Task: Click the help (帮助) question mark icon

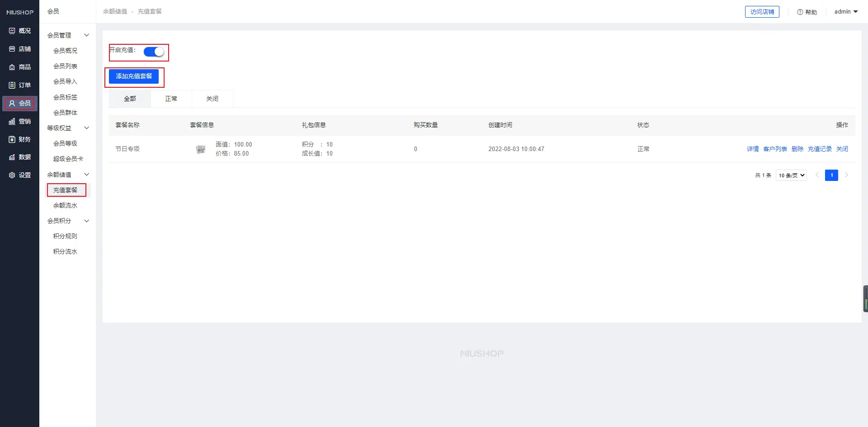Action: (x=800, y=12)
